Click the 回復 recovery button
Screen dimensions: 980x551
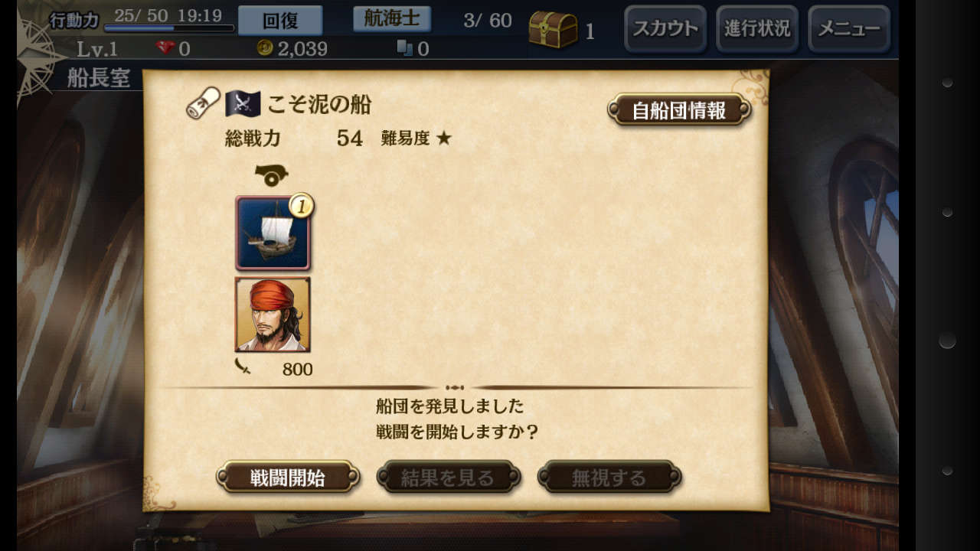(280, 20)
